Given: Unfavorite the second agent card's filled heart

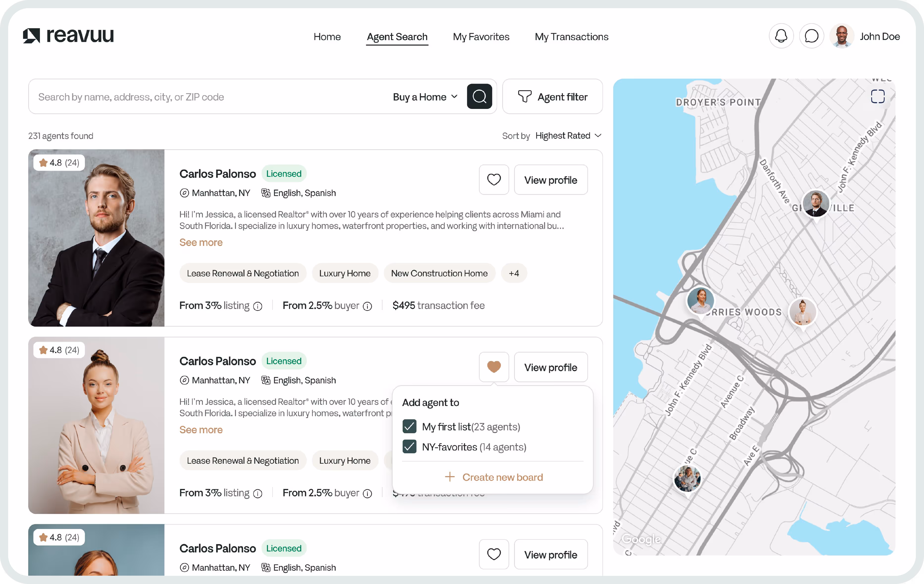Looking at the screenshot, I should click(x=494, y=367).
